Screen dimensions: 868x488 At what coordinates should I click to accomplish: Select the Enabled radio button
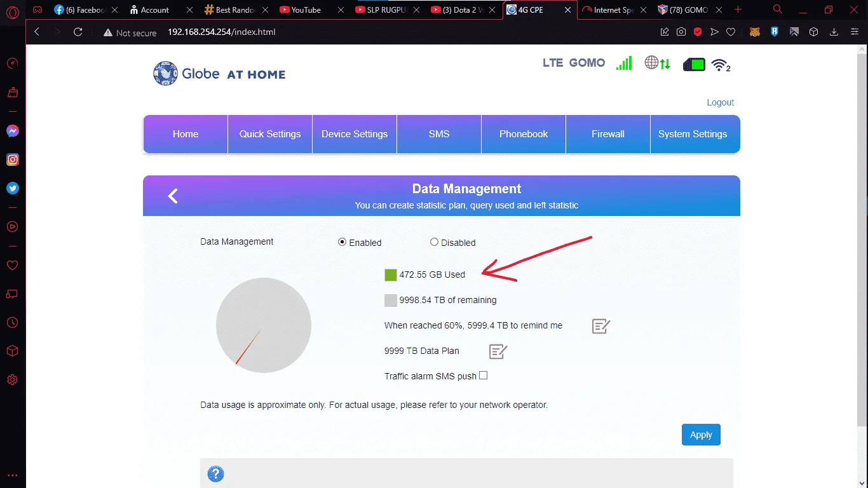coord(342,242)
